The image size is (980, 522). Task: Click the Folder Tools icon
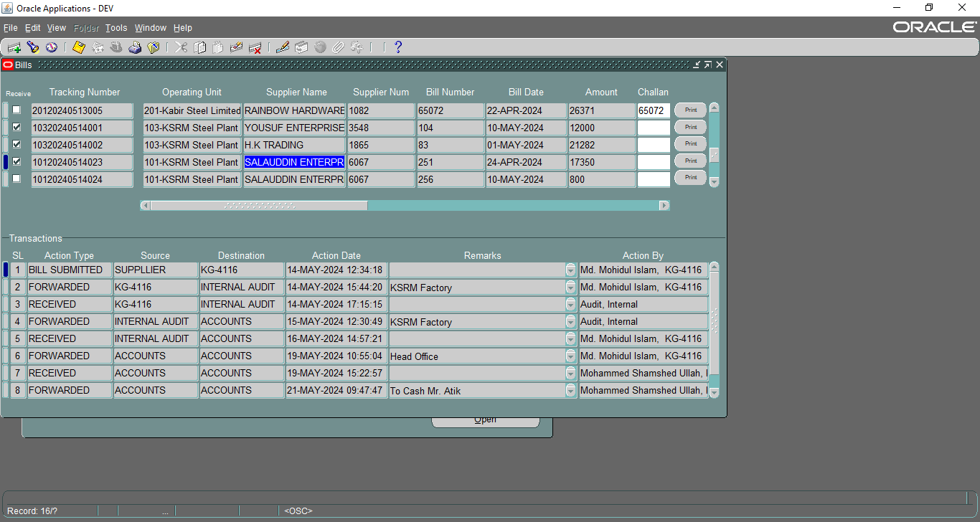[357, 47]
